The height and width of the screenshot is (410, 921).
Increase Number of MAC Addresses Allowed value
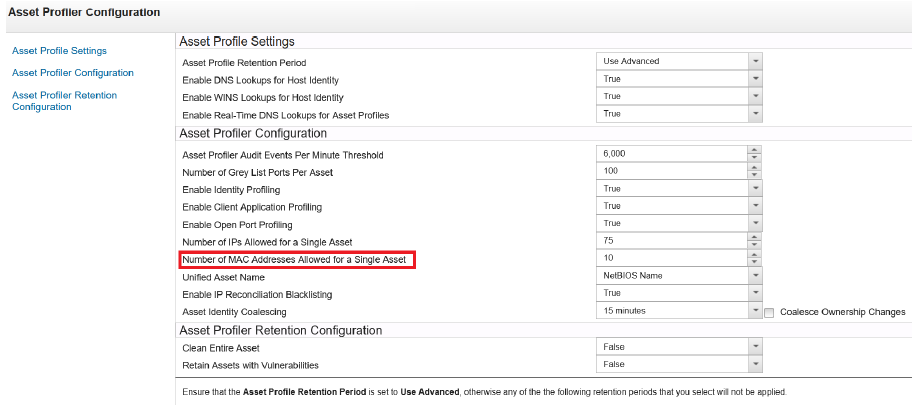(x=755, y=254)
